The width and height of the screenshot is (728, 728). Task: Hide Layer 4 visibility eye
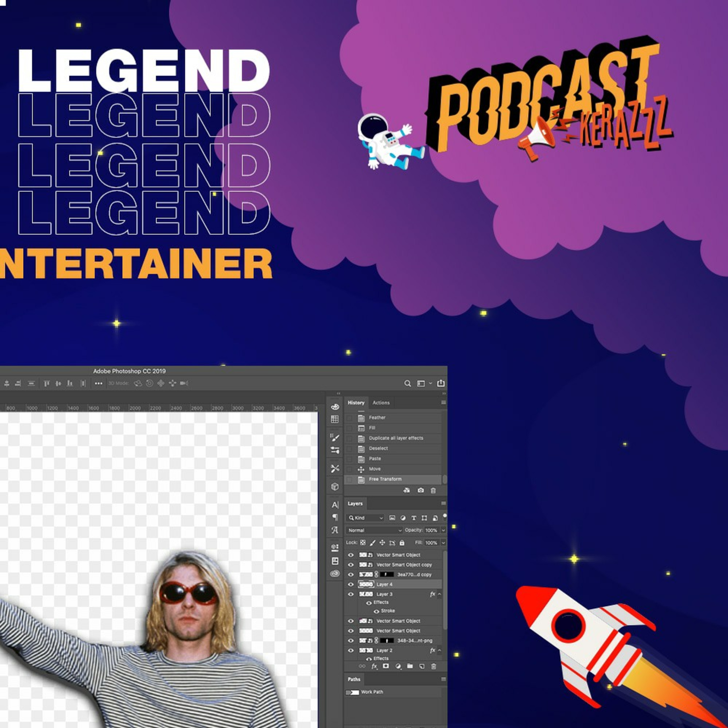tap(351, 584)
